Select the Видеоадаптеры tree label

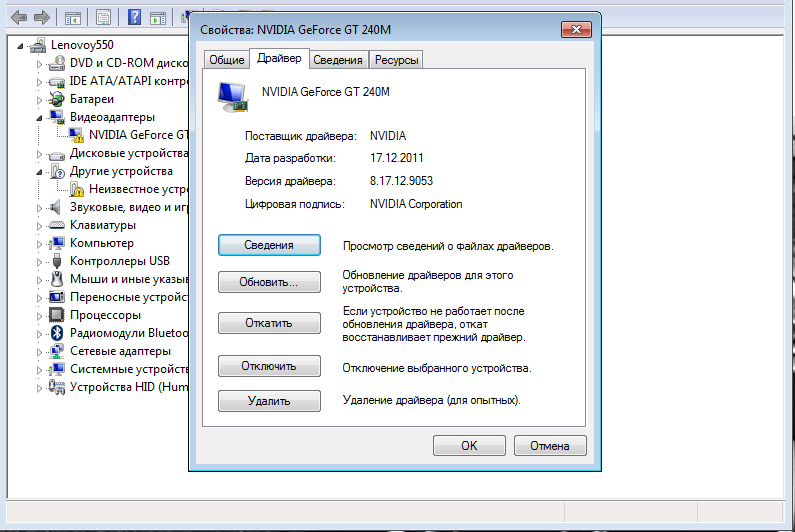113,117
